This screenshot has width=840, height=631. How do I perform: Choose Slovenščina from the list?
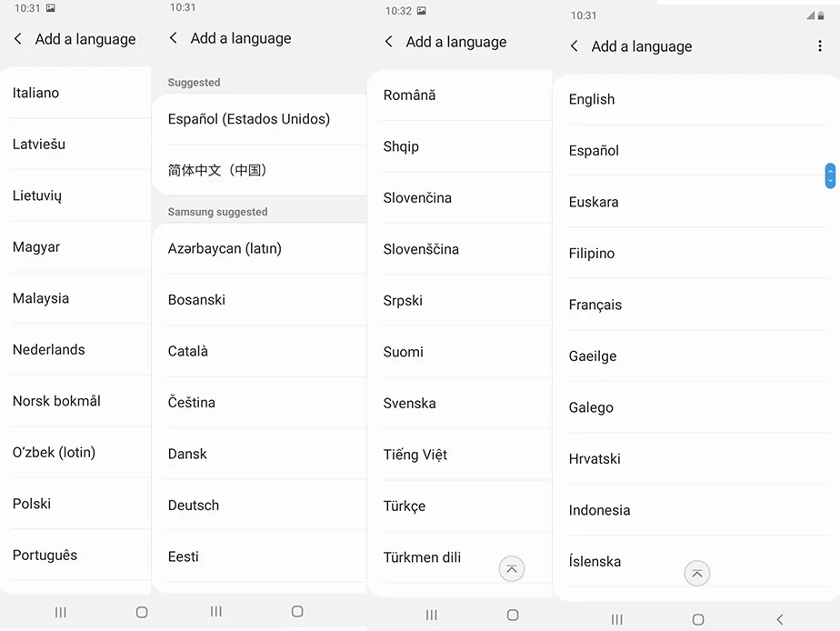(x=460, y=249)
